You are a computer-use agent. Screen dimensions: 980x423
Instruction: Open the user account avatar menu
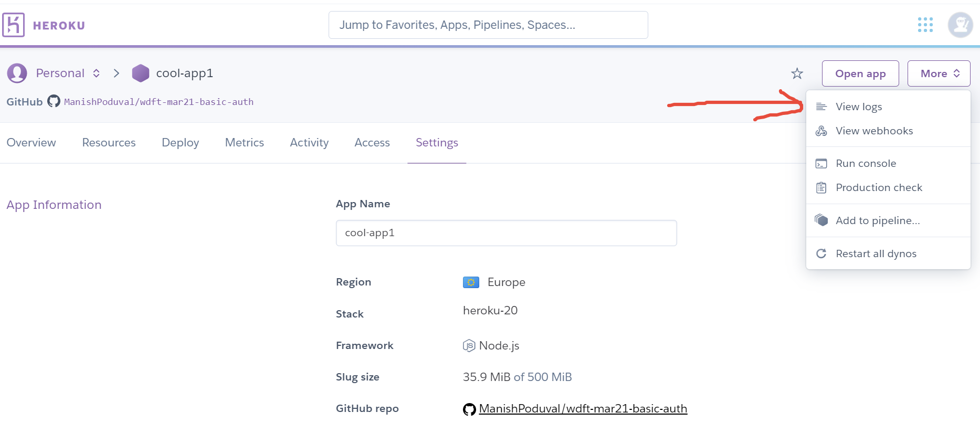click(x=961, y=25)
